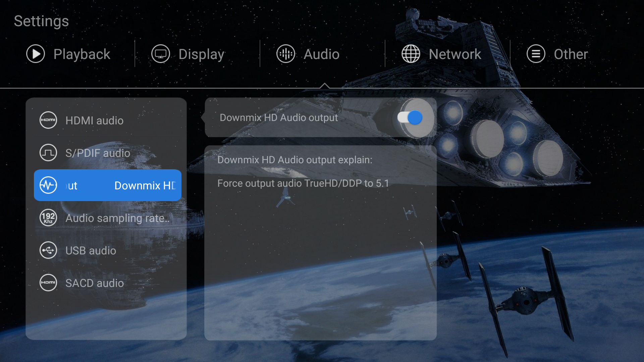Open HDMI audio settings
The width and height of the screenshot is (644, 362).
108,120
